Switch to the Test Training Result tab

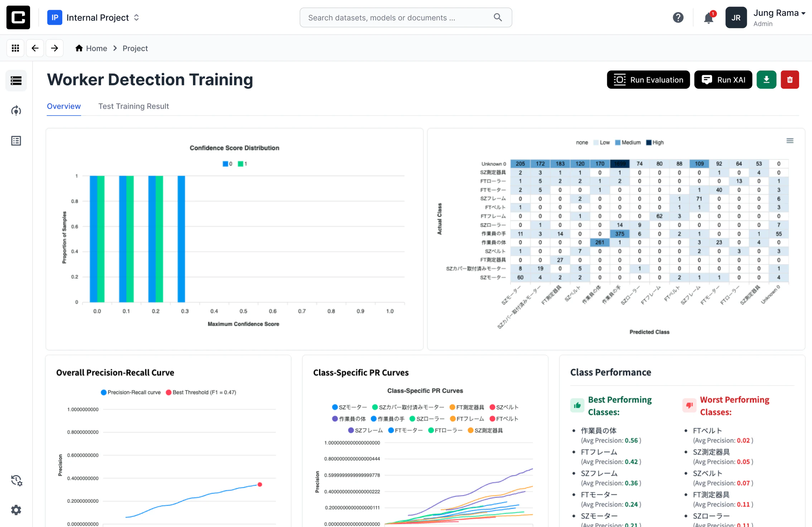click(134, 106)
